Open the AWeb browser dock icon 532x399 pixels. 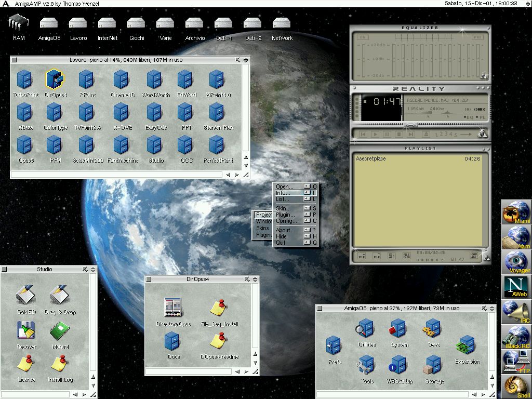point(516,287)
